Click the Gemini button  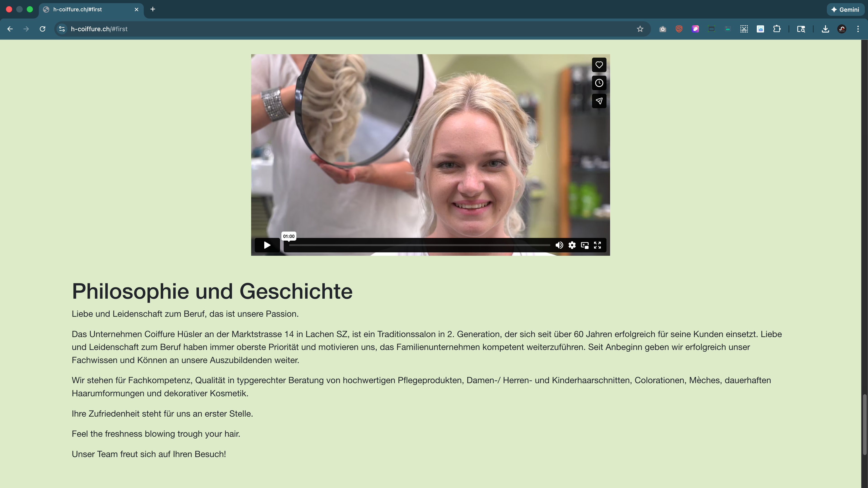pos(845,9)
